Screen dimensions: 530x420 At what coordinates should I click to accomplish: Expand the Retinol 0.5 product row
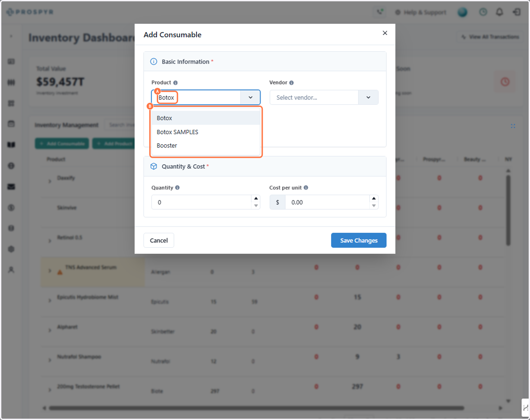pyautogui.click(x=50, y=241)
